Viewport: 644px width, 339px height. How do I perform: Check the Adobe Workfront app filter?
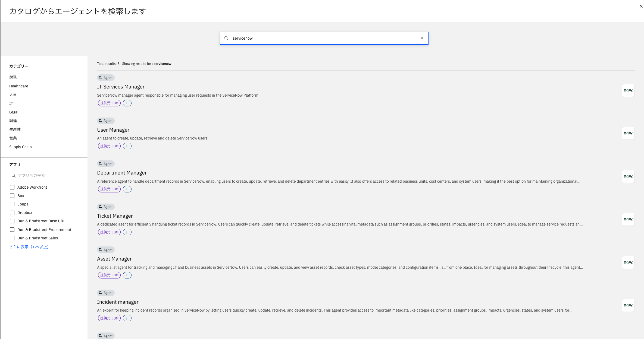[x=12, y=187]
